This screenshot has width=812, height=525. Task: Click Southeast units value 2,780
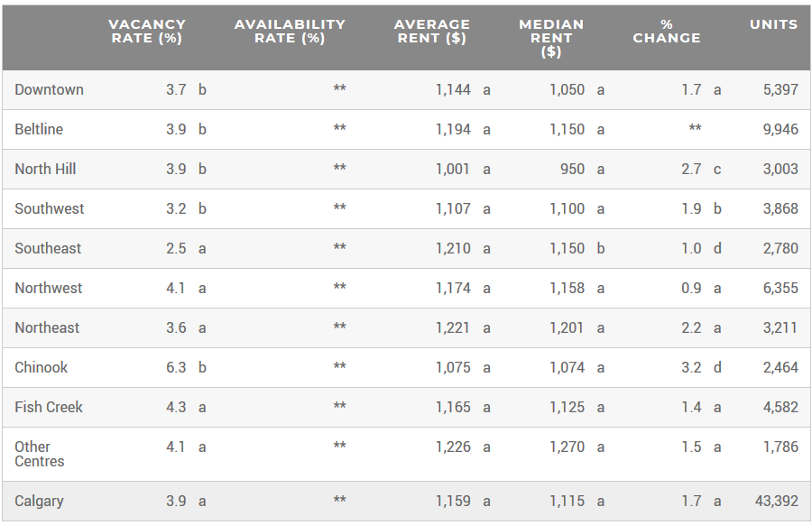pos(780,248)
